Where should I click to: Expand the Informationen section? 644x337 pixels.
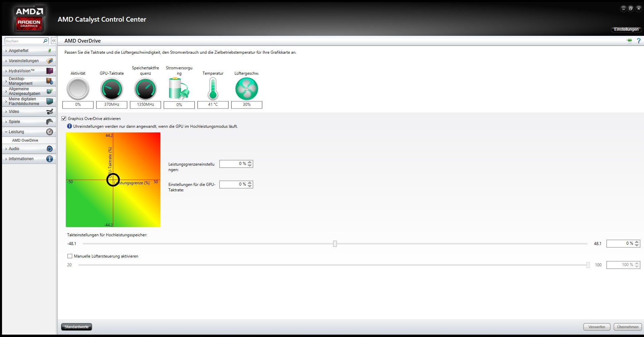pos(6,159)
